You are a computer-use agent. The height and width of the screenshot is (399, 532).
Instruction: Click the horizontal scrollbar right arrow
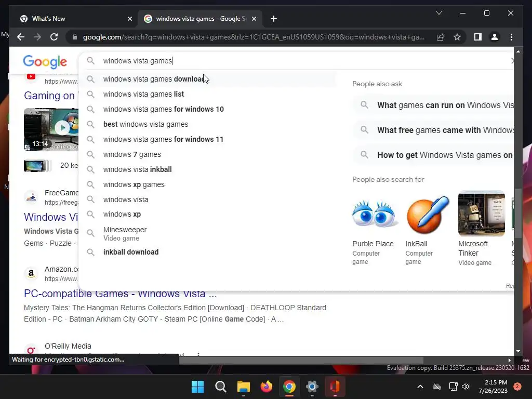509,361
